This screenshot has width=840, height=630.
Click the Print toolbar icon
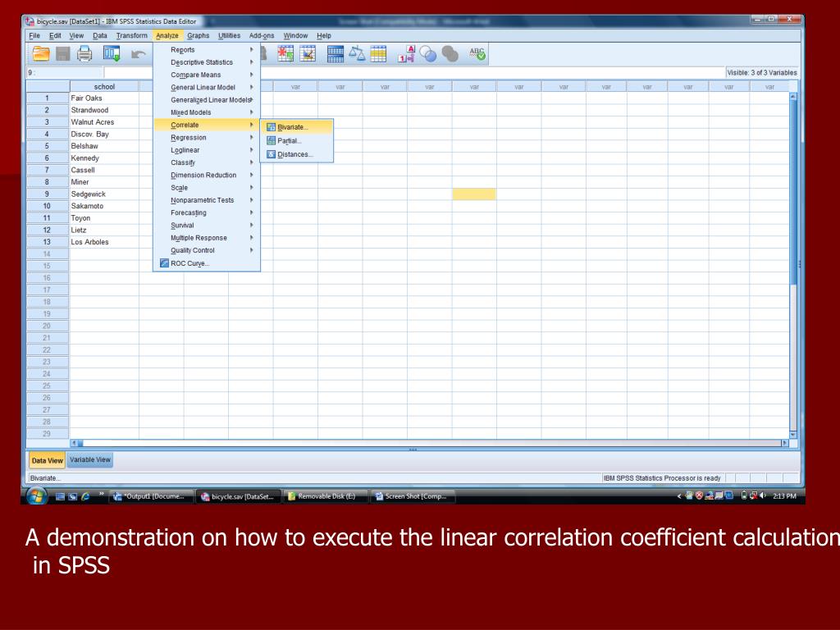coord(84,53)
